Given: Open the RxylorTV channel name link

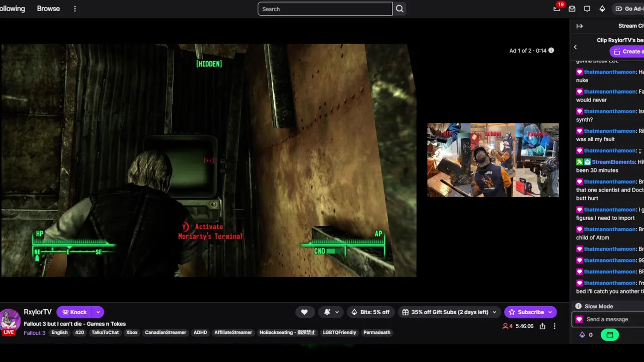Looking at the screenshot, I should point(38,312).
